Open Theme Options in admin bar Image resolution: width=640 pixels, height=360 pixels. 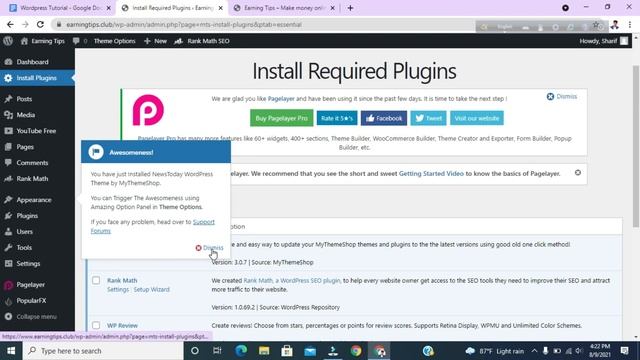click(114, 41)
